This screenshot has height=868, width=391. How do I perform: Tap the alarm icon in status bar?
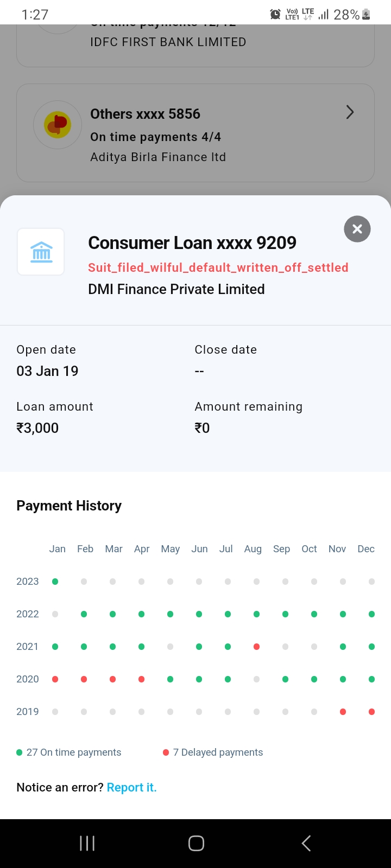tap(275, 15)
